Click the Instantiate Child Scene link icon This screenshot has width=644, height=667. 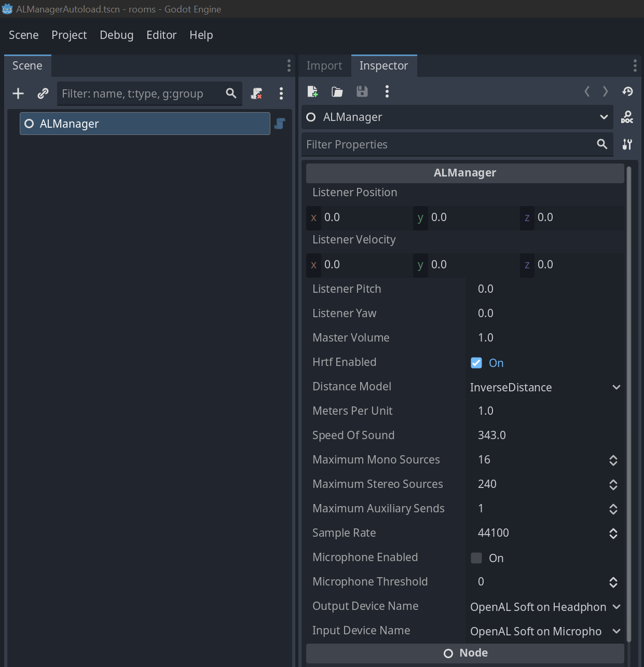(x=43, y=93)
